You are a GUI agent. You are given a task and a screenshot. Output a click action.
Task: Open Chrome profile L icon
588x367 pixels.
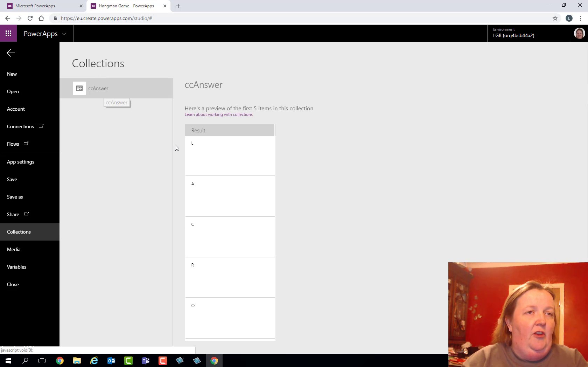569,18
